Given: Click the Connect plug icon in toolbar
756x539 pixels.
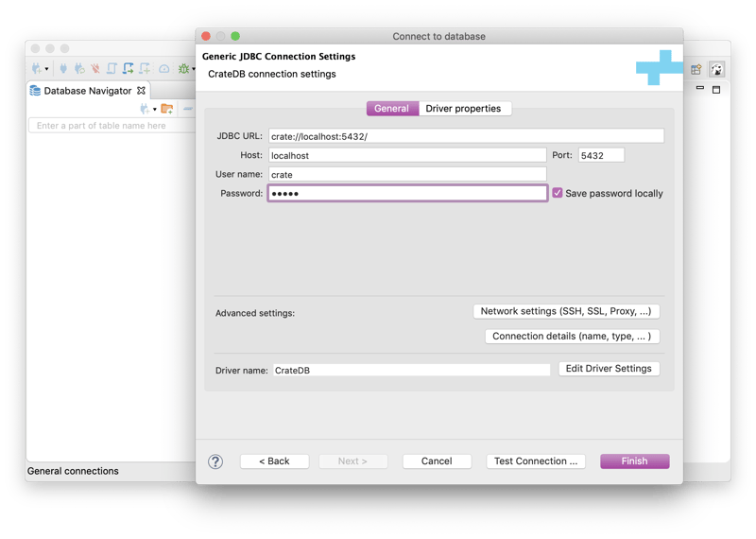Looking at the screenshot, I should click(x=63, y=68).
